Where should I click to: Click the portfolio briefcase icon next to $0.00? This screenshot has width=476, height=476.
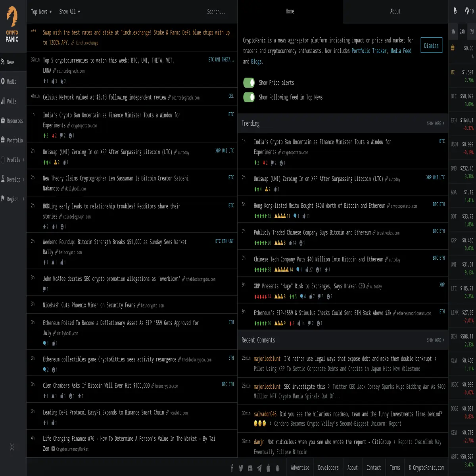click(453, 48)
